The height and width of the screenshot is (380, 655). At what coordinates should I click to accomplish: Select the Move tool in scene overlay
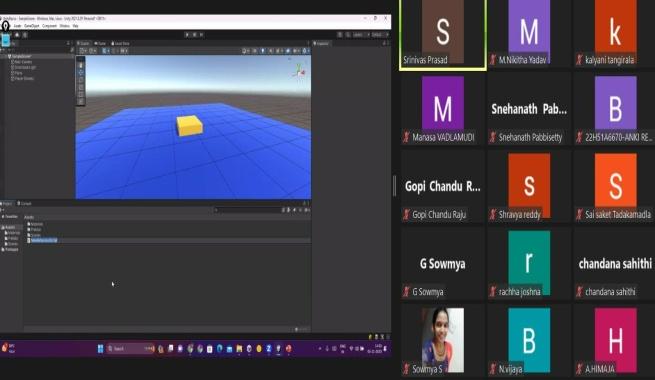pos(81,73)
